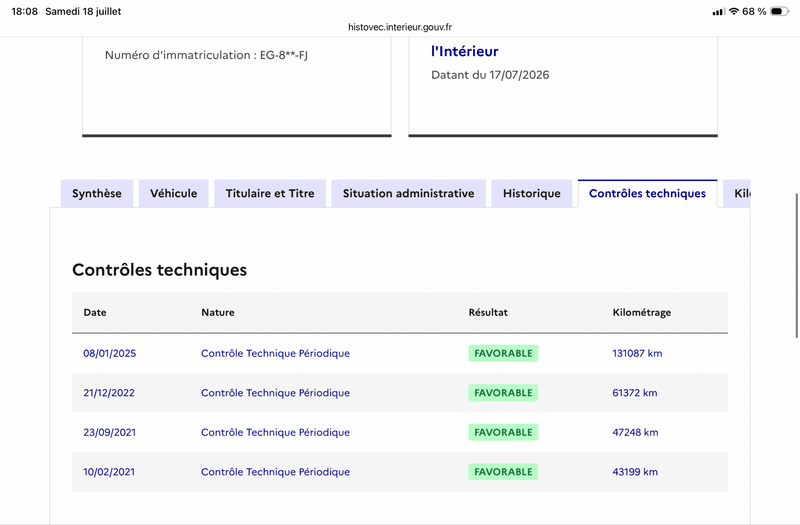Image resolution: width=800 pixels, height=525 pixels.
Task: Tap the cellular signal bars icon
Action: pos(718,12)
